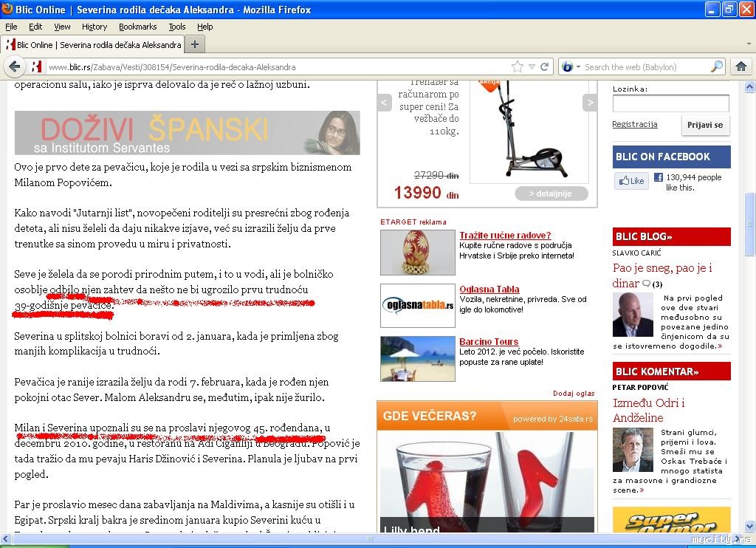
Task: Click the BLIC ON FACEBOOK banner
Action: pos(671,157)
